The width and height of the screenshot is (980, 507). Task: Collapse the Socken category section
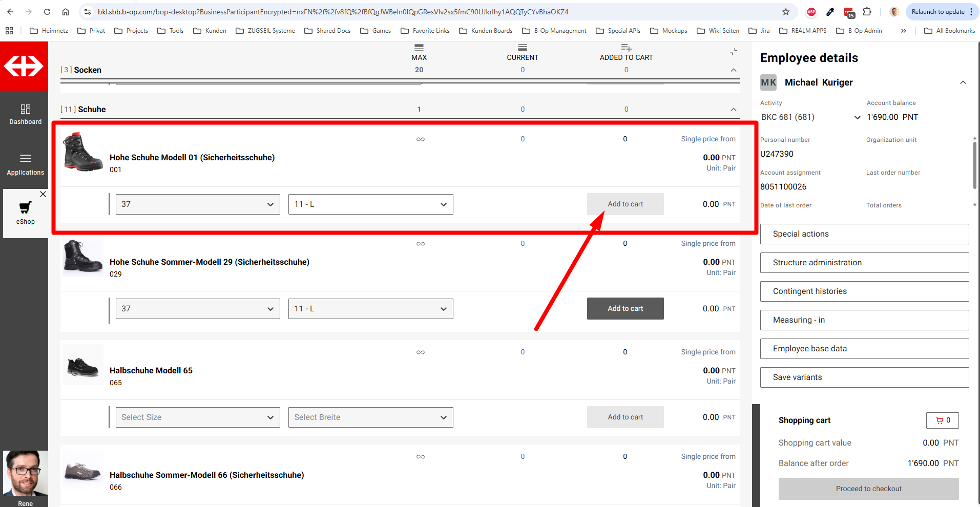(x=734, y=70)
